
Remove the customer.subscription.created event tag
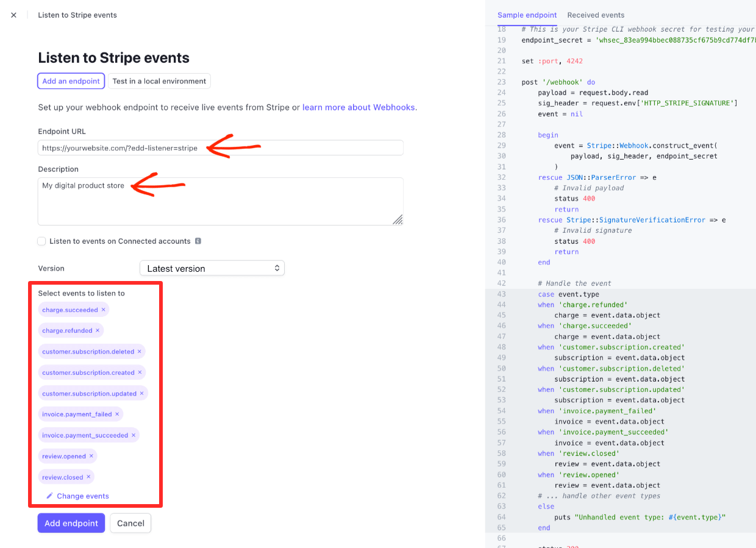(x=140, y=372)
